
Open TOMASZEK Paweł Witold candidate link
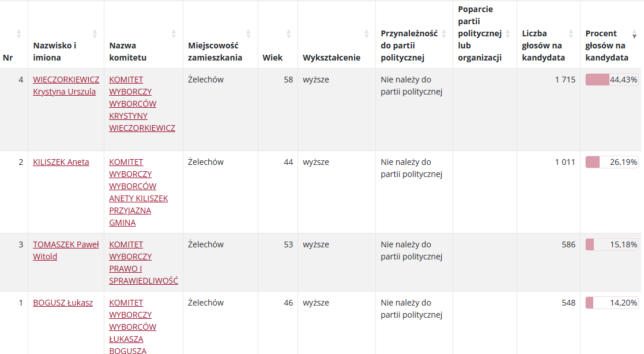[x=66, y=251]
